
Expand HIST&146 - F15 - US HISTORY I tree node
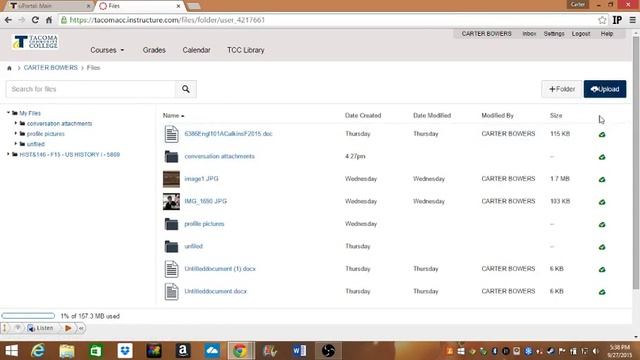pos(8,154)
